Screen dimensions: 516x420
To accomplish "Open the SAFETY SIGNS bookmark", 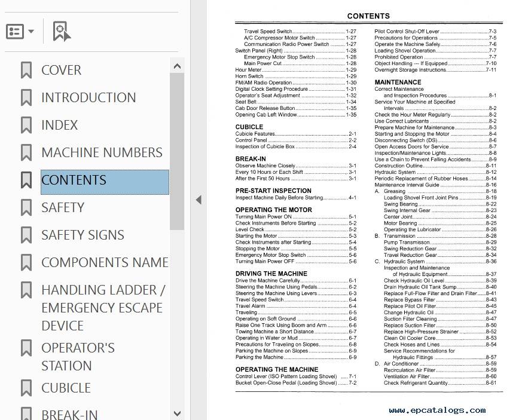I will click(x=83, y=235).
